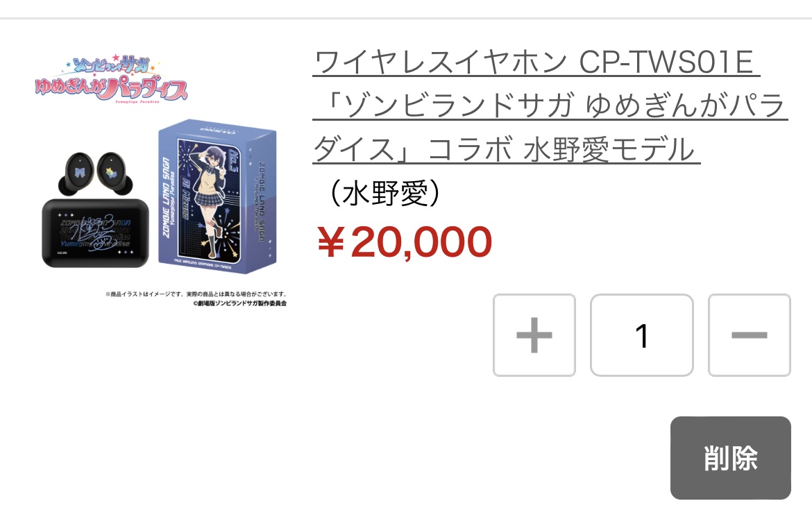This screenshot has width=812, height=517.
Task: Click the ゆめぎんがパラダイス line of product title
Action: click(x=550, y=105)
